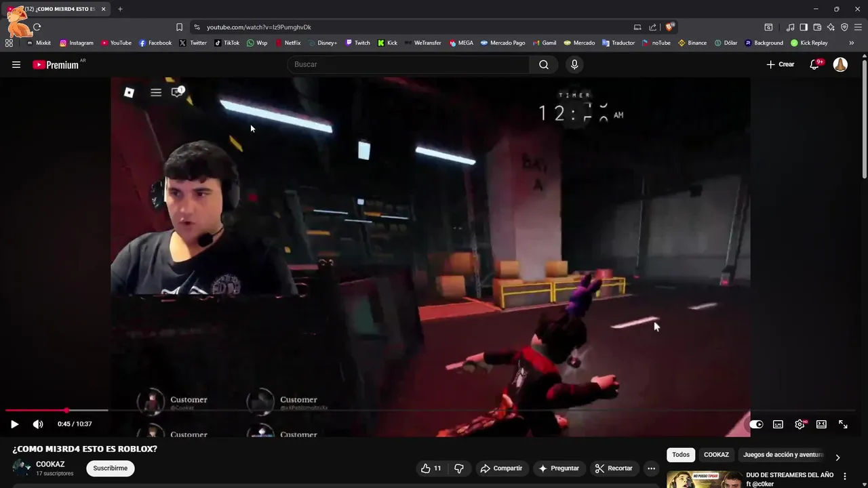The image size is (868, 488).
Task: Share the video with Compartir
Action: click(501, 468)
